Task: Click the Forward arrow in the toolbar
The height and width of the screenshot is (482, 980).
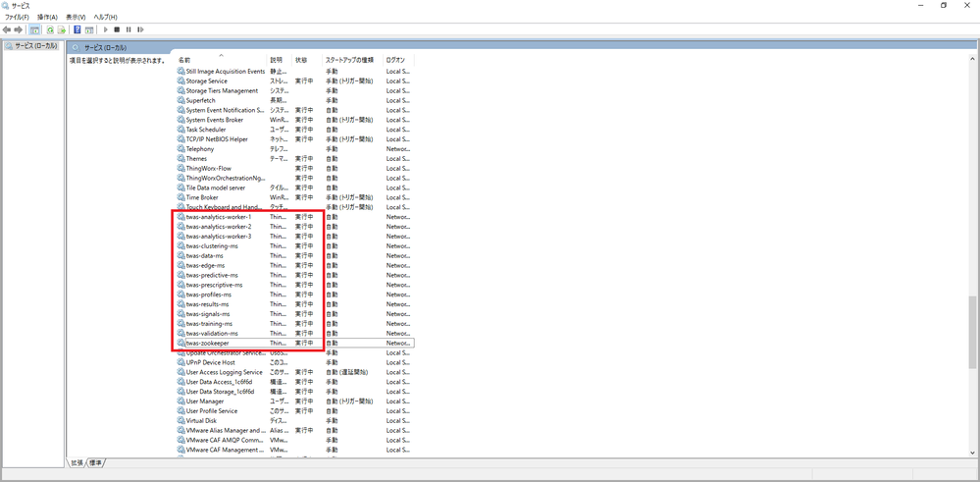Action: (18, 29)
